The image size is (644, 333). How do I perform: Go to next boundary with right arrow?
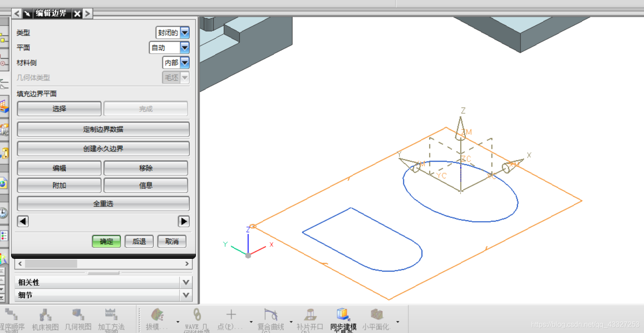[x=183, y=221]
